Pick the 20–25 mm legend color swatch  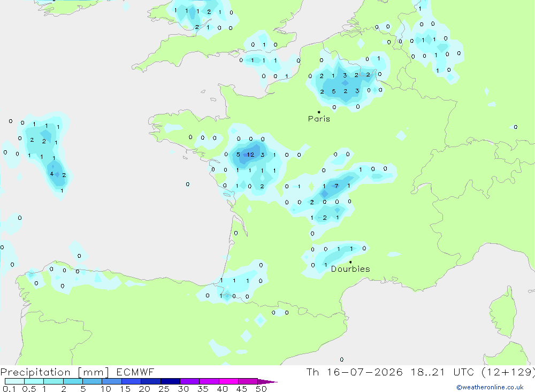click(150, 381)
